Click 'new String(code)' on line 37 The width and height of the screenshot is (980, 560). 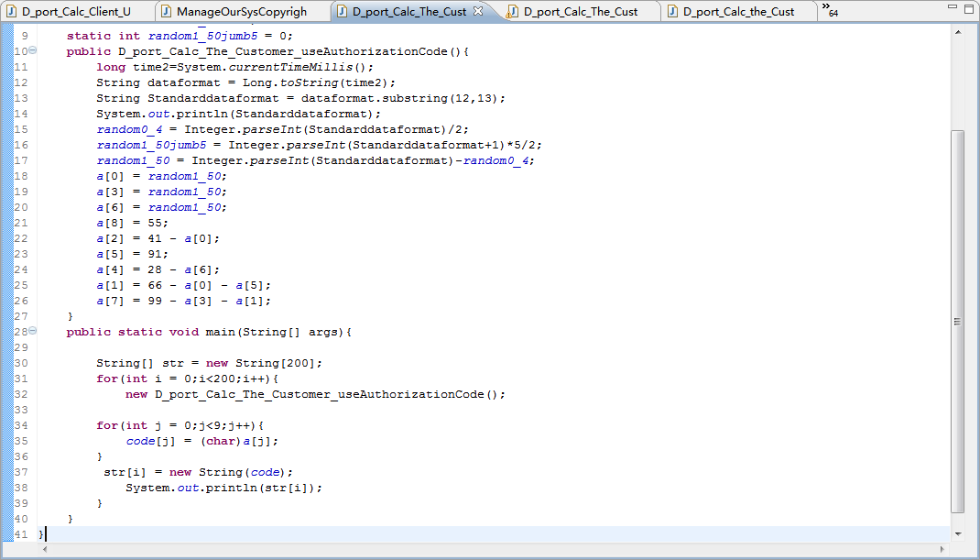pyautogui.click(x=227, y=472)
